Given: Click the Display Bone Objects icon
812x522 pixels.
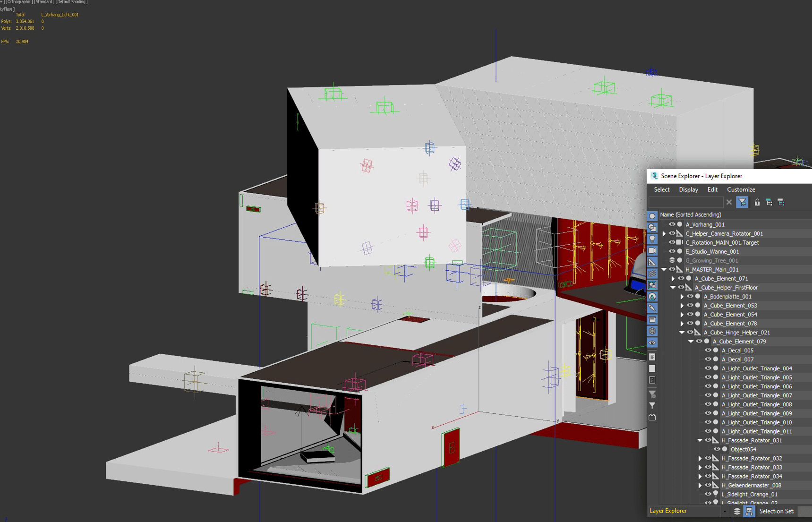Looking at the screenshot, I should click(652, 308).
